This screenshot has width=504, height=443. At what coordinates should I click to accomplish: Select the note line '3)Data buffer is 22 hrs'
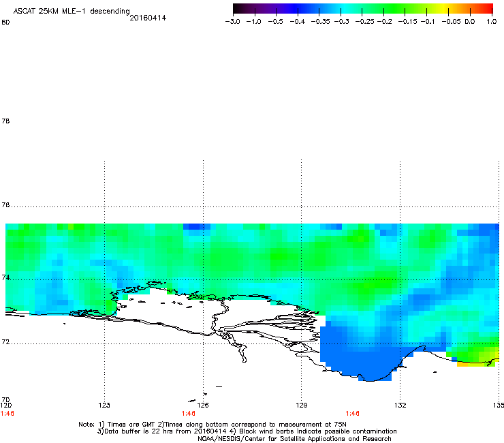(x=247, y=431)
